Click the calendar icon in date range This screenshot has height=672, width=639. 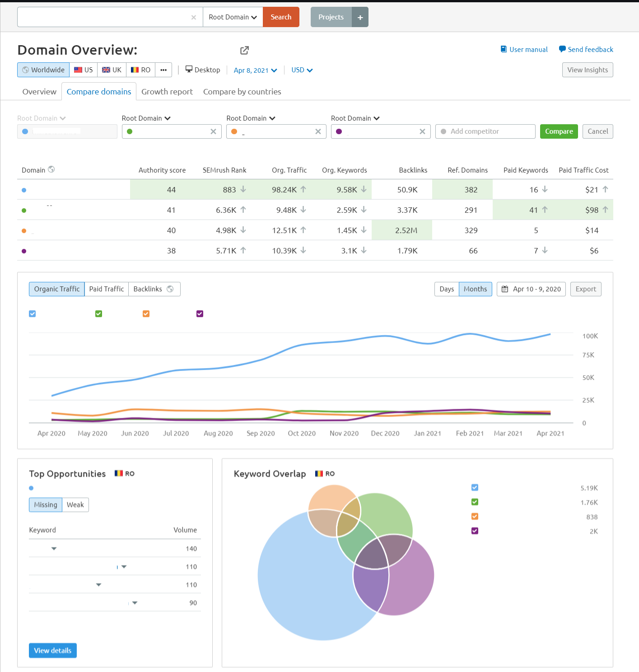(505, 289)
